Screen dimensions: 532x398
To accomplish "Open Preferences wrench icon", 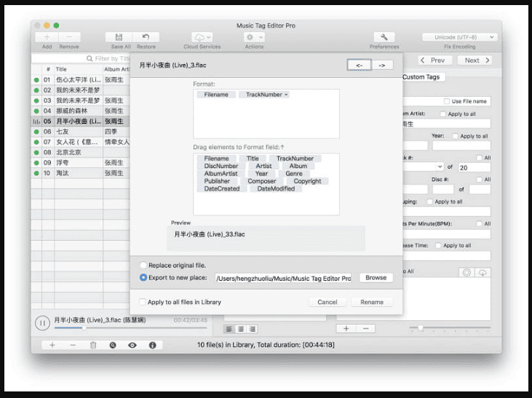I will pos(384,37).
